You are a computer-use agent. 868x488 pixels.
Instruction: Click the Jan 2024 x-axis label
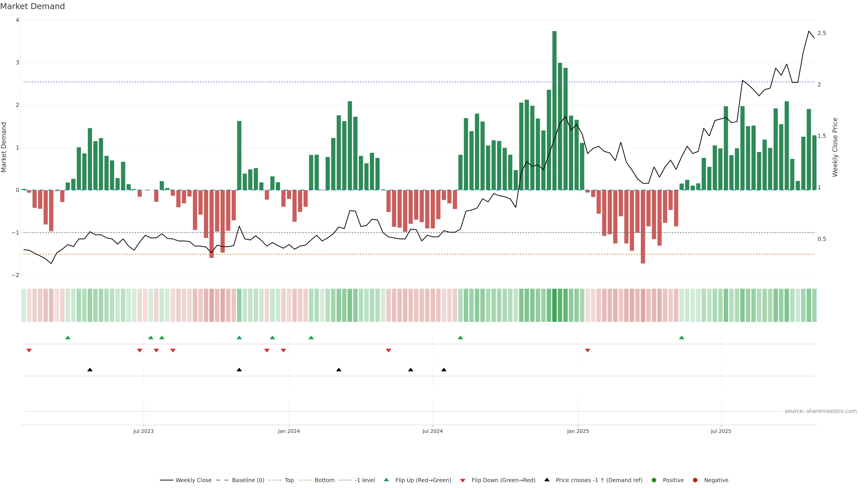289,431
